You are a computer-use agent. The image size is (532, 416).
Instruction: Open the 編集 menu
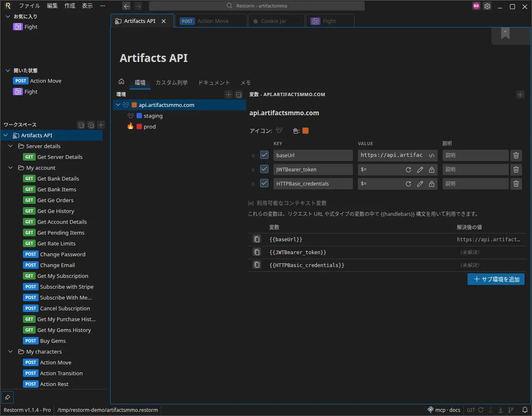[52, 6]
